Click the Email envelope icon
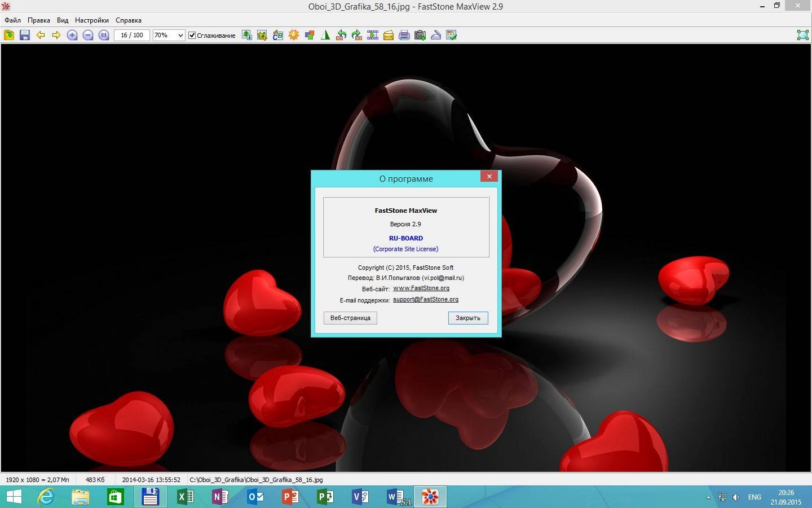The height and width of the screenshot is (508, 812). pyautogui.click(x=389, y=35)
